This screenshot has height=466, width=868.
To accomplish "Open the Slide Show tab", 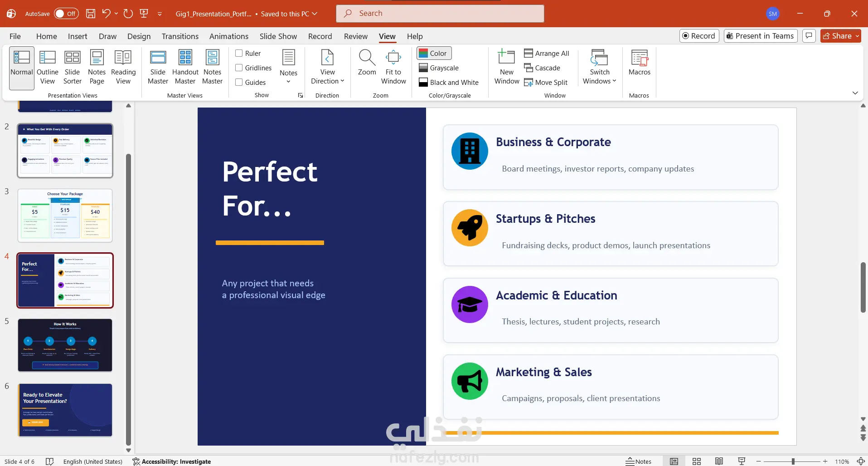I will [x=278, y=36].
